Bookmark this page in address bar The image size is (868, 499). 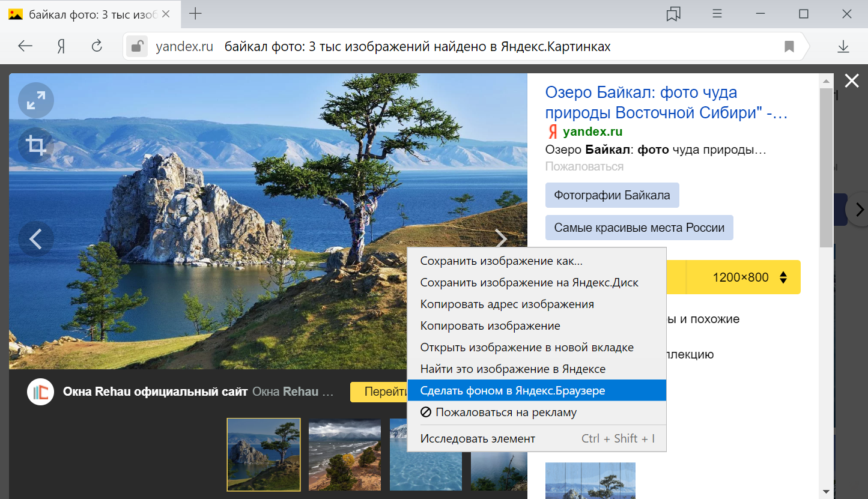pos(789,46)
